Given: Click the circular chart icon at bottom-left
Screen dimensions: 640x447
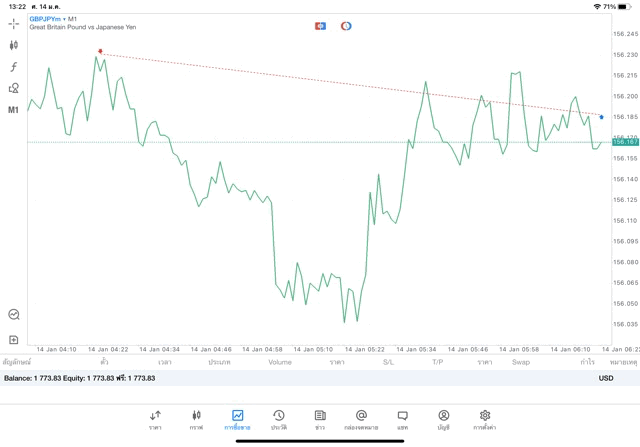Looking at the screenshot, I should tap(14, 314).
